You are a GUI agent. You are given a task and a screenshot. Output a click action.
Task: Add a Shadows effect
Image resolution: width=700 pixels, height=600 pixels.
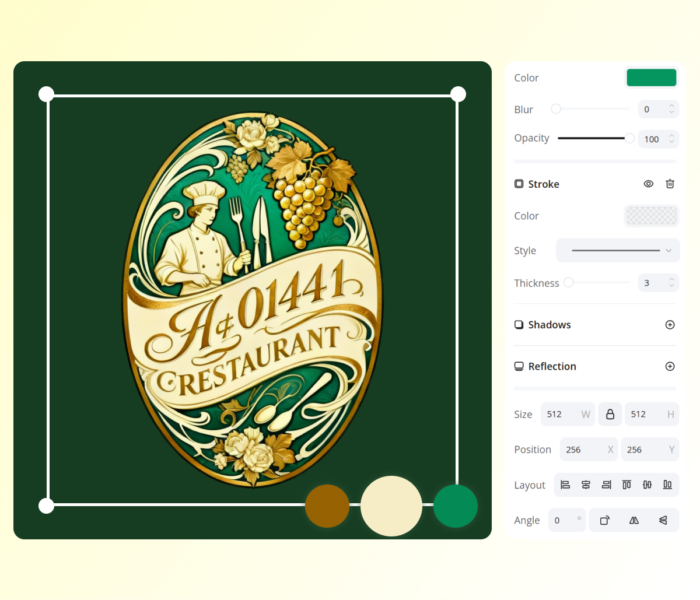coord(670,325)
